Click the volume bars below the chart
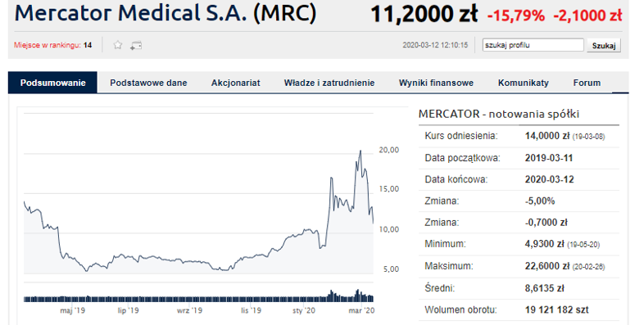The image size is (644, 325). click(199, 296)
